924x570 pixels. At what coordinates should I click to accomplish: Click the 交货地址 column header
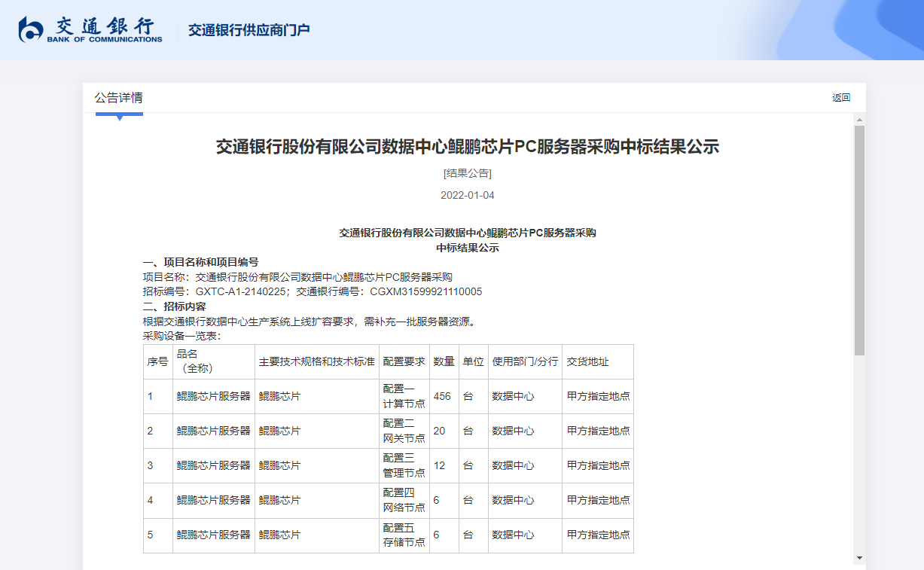pos(598,361)
